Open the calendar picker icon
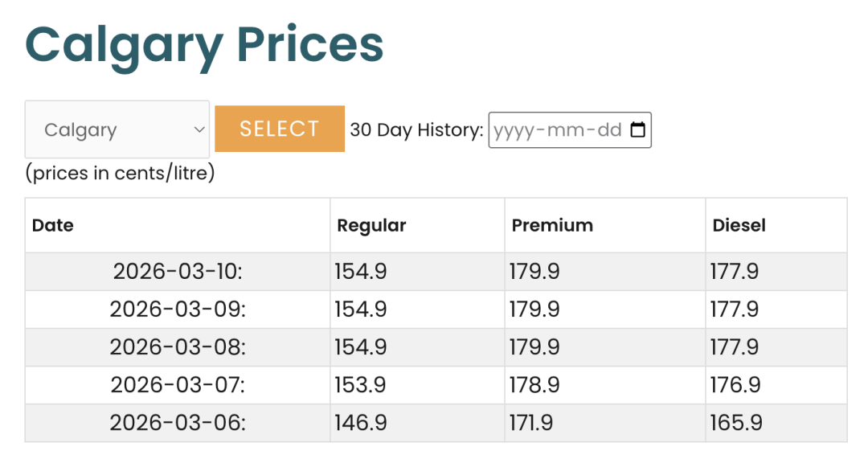Image resolution: width=868 pixels, height=459 pixels. [x=637, y=130]
